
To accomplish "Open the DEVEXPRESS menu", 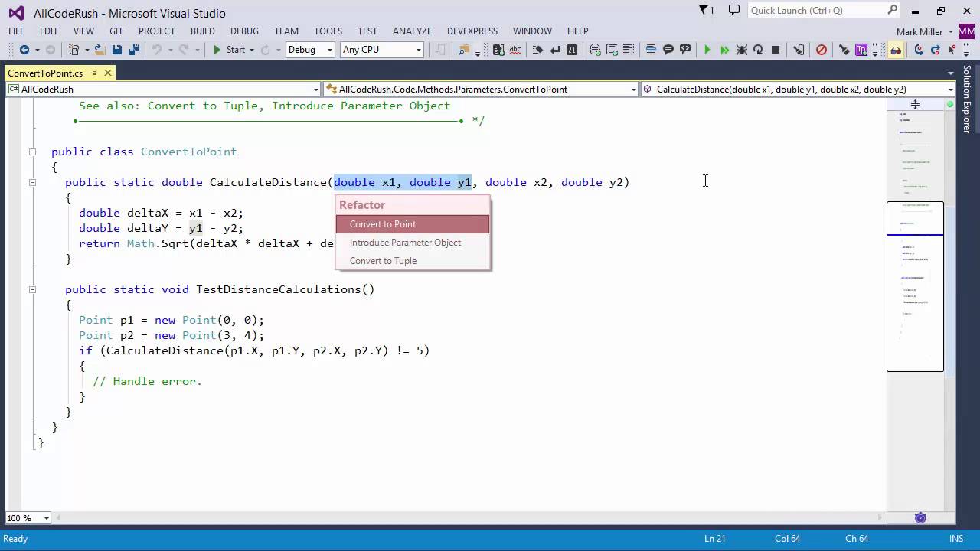I will click(472, 31).
